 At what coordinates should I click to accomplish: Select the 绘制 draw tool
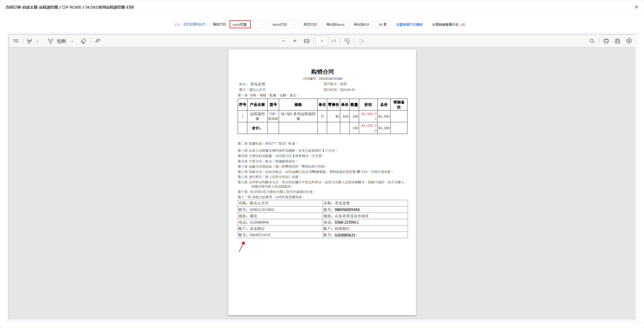pyautogui.click(x=57, y=41)
